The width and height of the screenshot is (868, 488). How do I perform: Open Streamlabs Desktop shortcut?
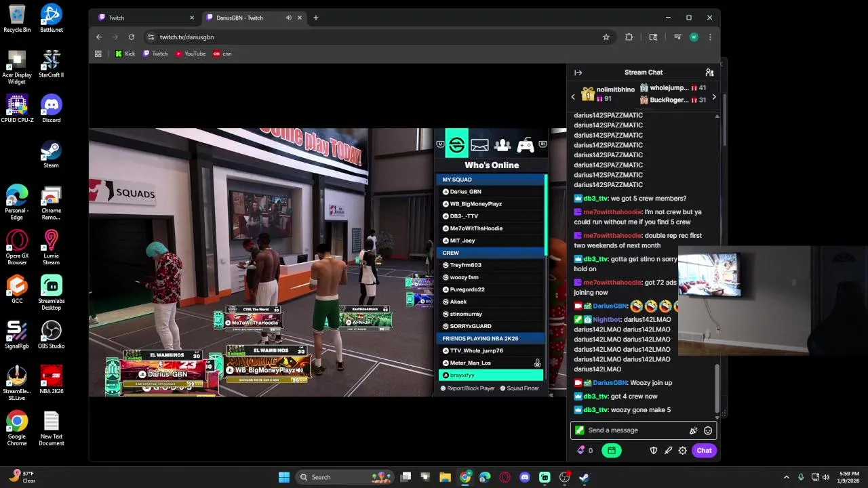(52, 293)
